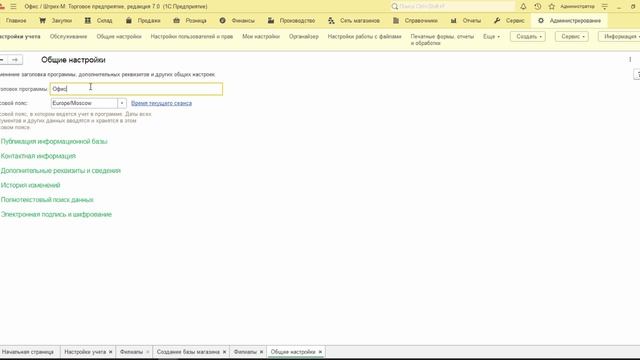Open Органайзер command
640x360 pixels.
click(304, 37)
